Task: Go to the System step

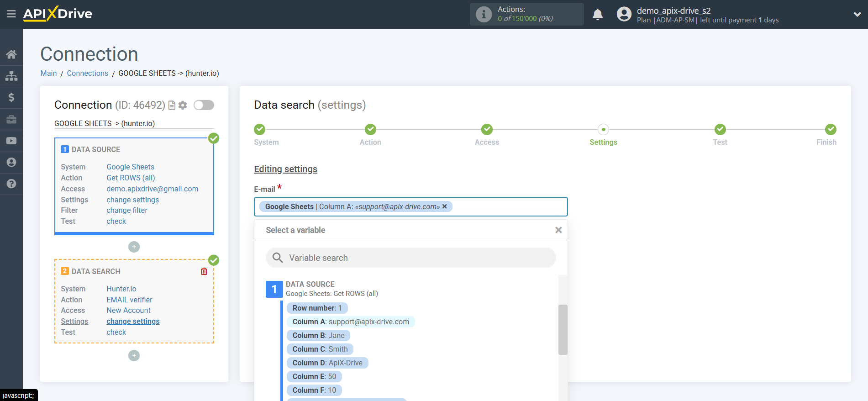Action: pos(260,130)
